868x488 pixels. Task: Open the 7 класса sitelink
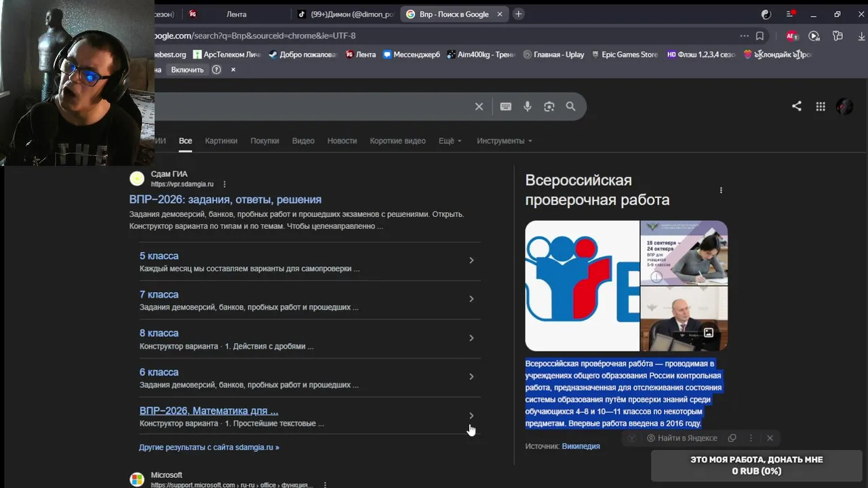159,295
